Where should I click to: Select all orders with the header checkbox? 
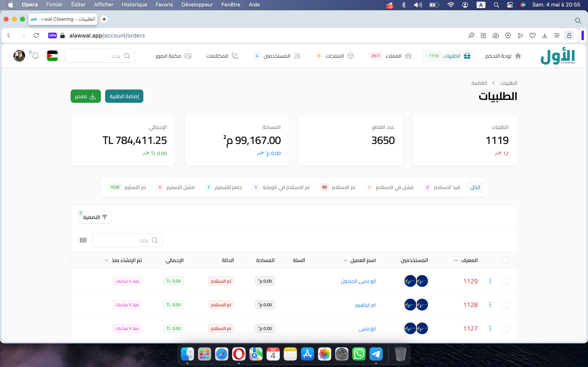[505, 260]
